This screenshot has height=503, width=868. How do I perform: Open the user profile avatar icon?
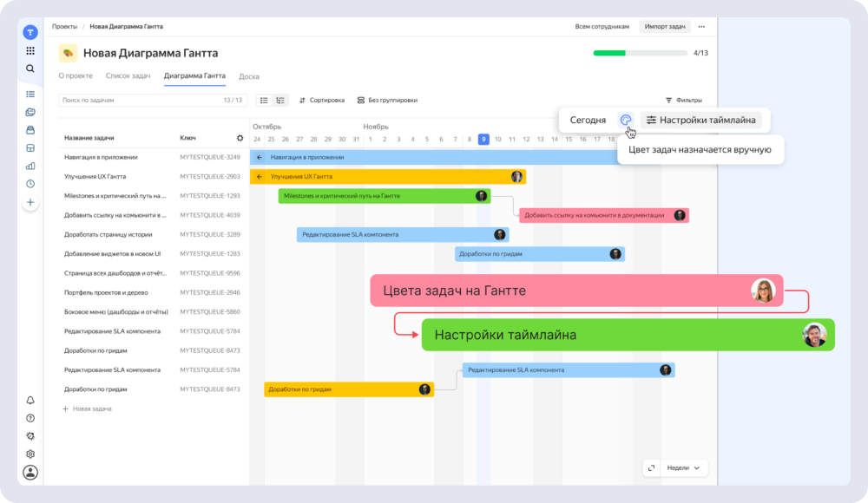pyautogui.click(x=30, y=472)
